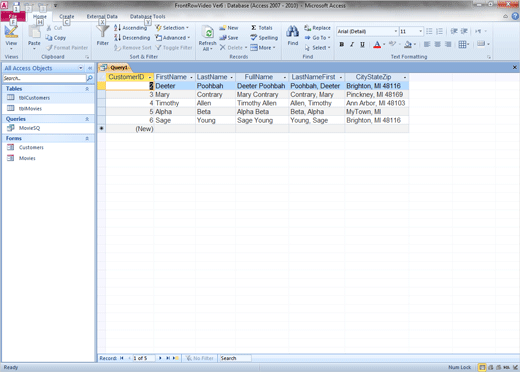Run the Spelling check
Viewport: 520px width, 372px height.
coord(264,38)
